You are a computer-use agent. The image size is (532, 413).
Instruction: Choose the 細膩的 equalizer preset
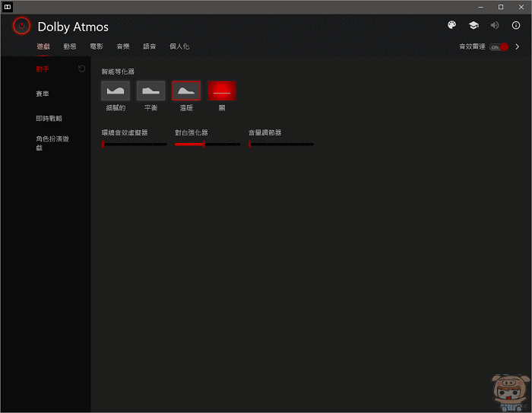tap(116, 91)
